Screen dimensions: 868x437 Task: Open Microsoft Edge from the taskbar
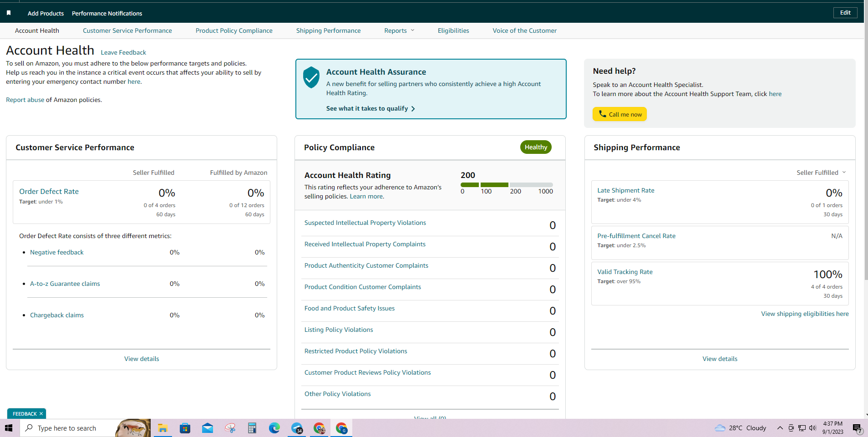click(x=274, y=428)
